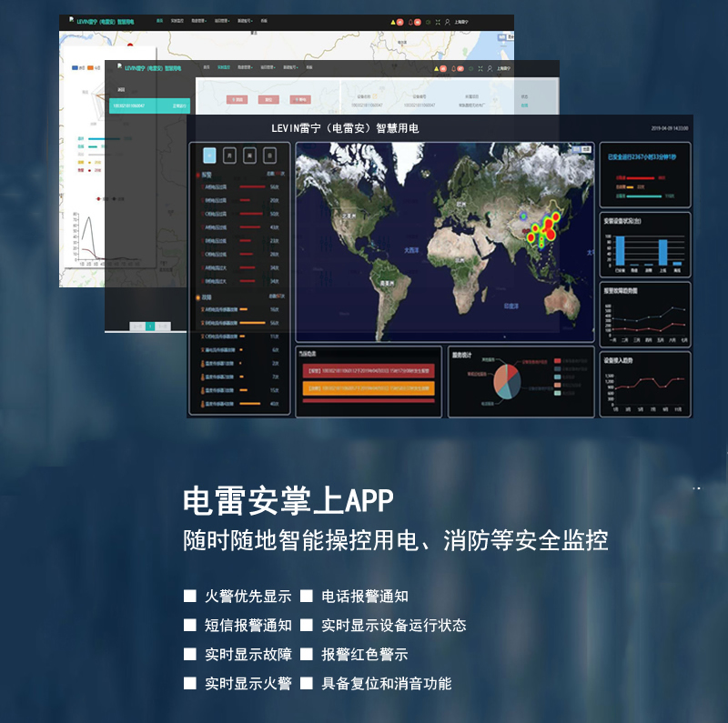
Task: Click the red heatmap cluster over eastern China
Action: tap(549, 228)
